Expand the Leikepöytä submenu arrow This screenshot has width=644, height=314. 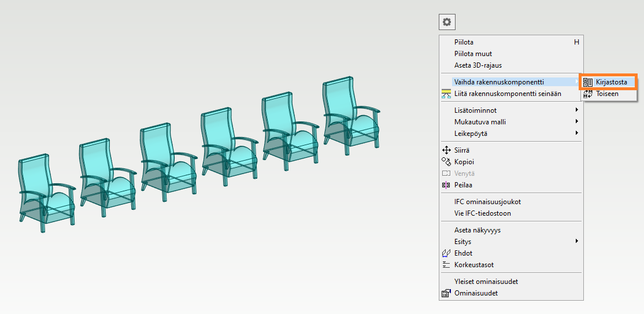576,133
